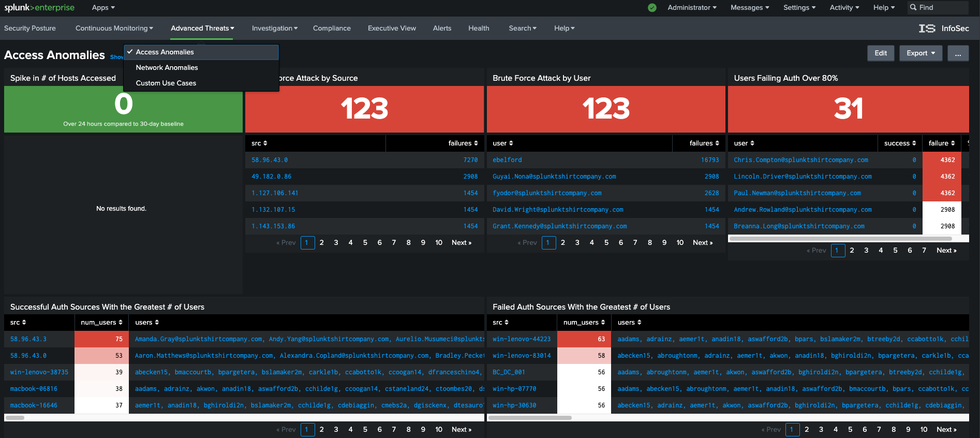Click the search magnifier icon by Find
Screen dimensions: 980x438
(x=913, y=7)
